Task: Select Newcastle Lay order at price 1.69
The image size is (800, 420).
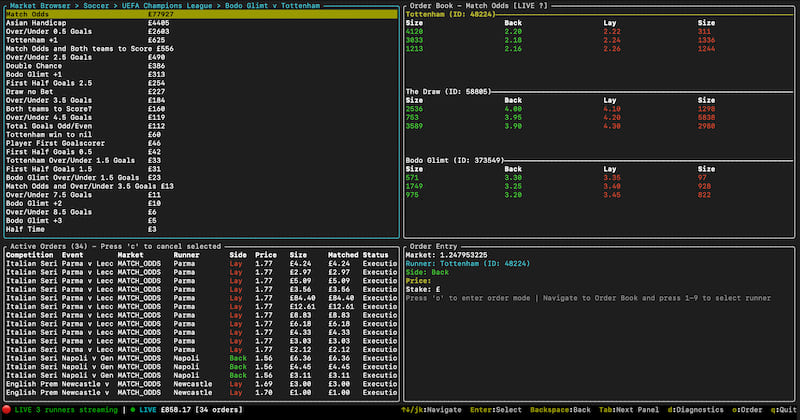Action: click(x=202, y=384)
